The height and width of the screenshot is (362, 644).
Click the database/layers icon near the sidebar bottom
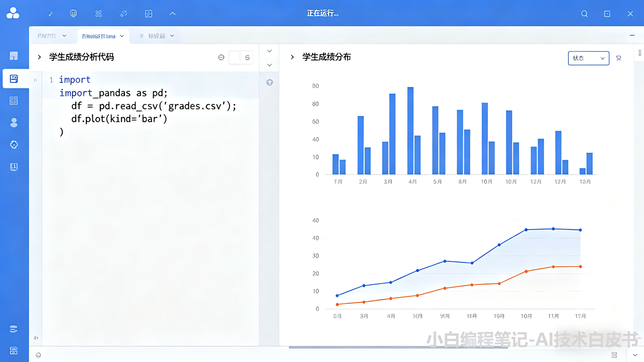point(14,328)
